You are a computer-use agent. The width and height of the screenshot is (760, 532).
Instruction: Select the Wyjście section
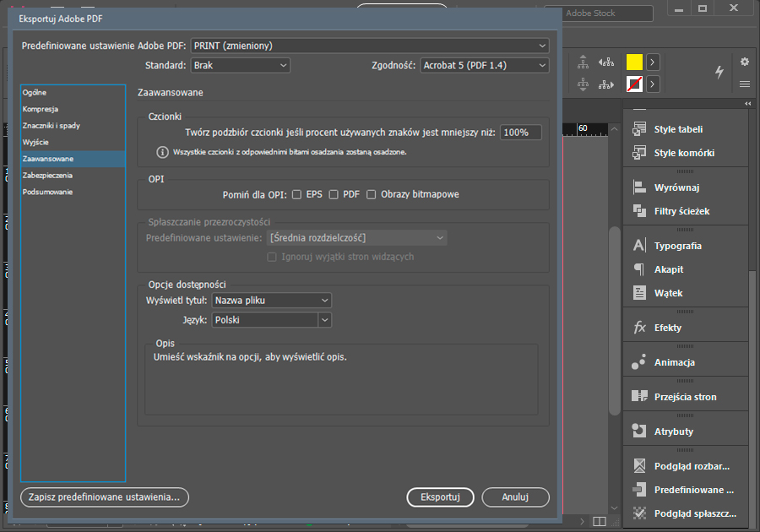[x=73, y=142]
